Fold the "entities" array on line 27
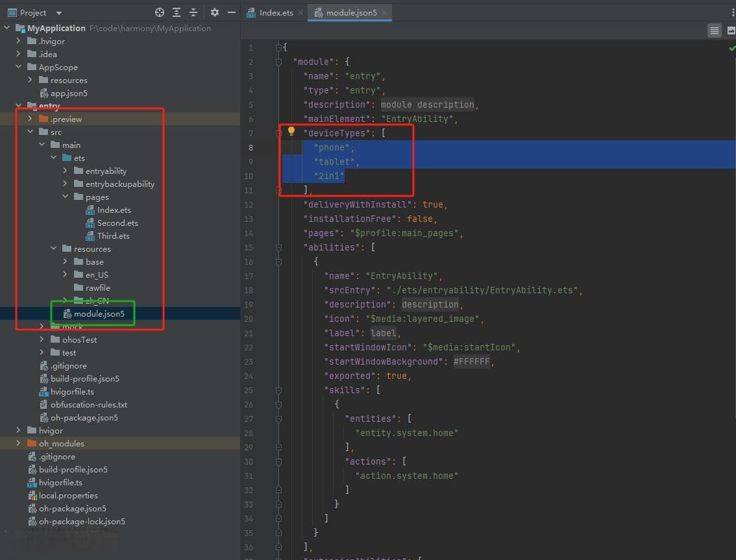Screen dimensions: 736x560 tap(278, 419)
